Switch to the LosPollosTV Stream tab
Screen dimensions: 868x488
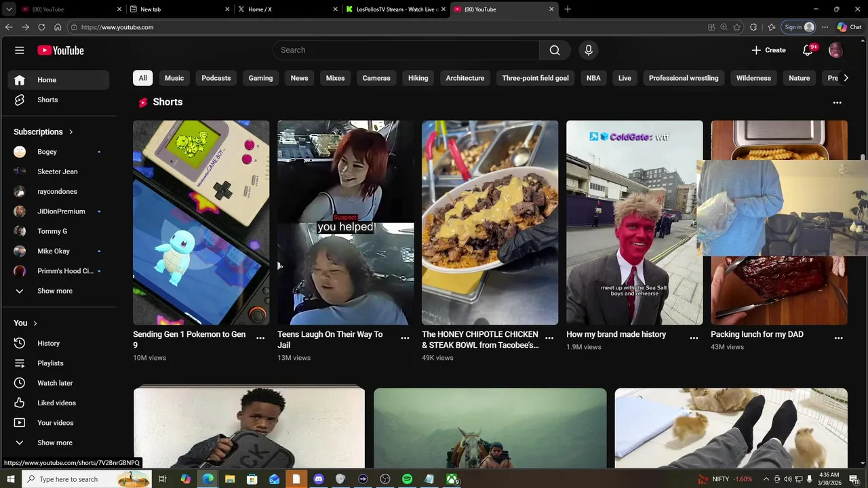point(396,9)
